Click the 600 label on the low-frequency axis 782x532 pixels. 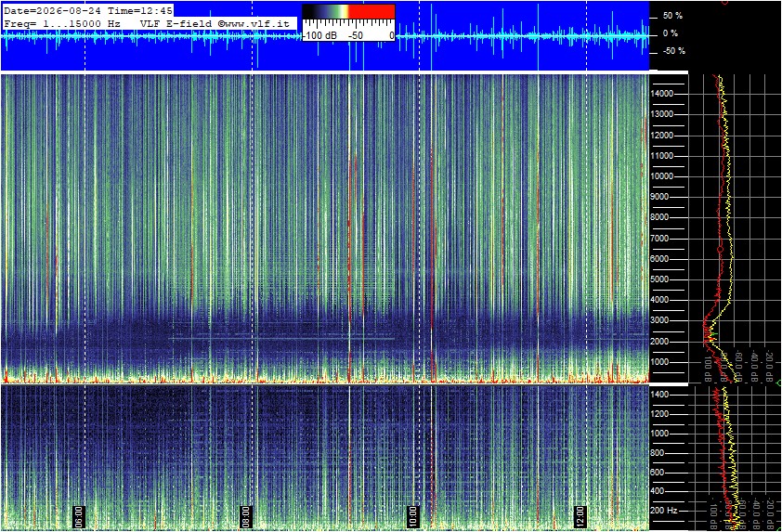pos(657,473)
